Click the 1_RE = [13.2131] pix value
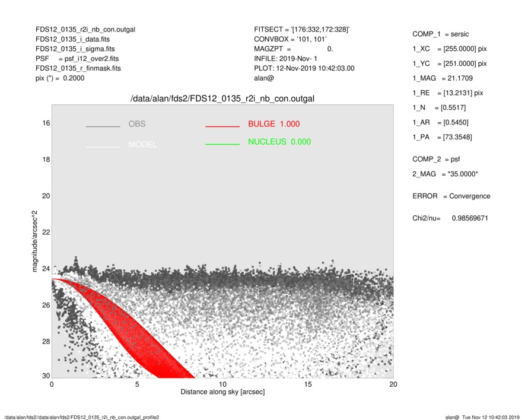The height and width of the screenshot is (420, 525). click(448, 93)
